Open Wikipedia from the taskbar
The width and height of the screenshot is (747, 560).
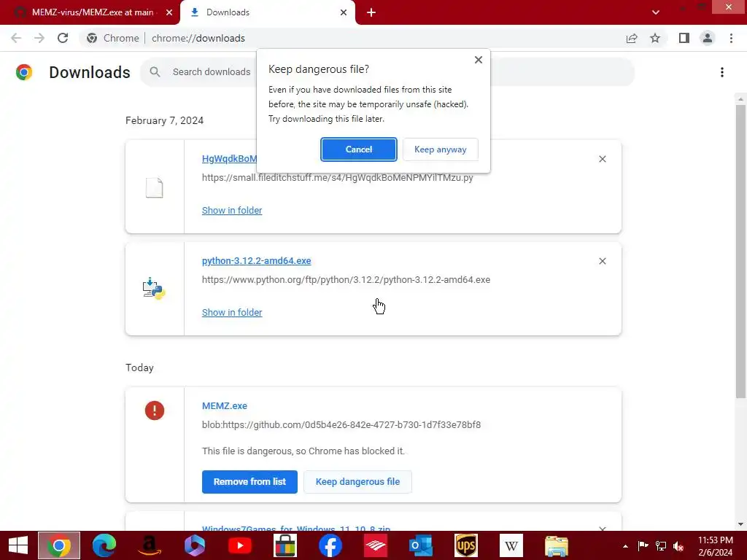[x=511, y=545]
